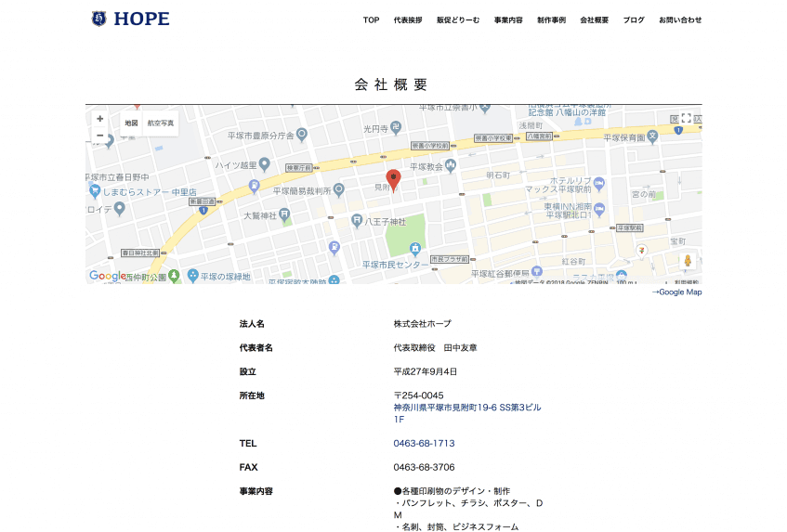The width and height of the screenshot is (787, 532).
Task: Click the 平成27年9月4日 establishment date
Action: [x=426, y=371]
